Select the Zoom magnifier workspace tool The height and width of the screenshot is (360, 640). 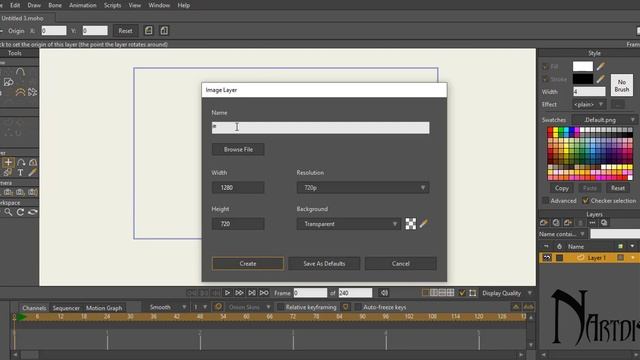click(x=8, y=212)
